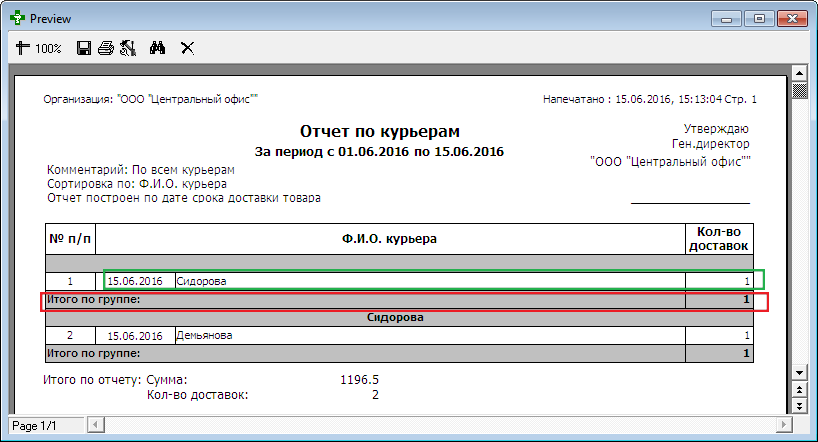This screenshot has height=442, width=818.
Task: Minimize the Preview window
Action: coord(726,19)
